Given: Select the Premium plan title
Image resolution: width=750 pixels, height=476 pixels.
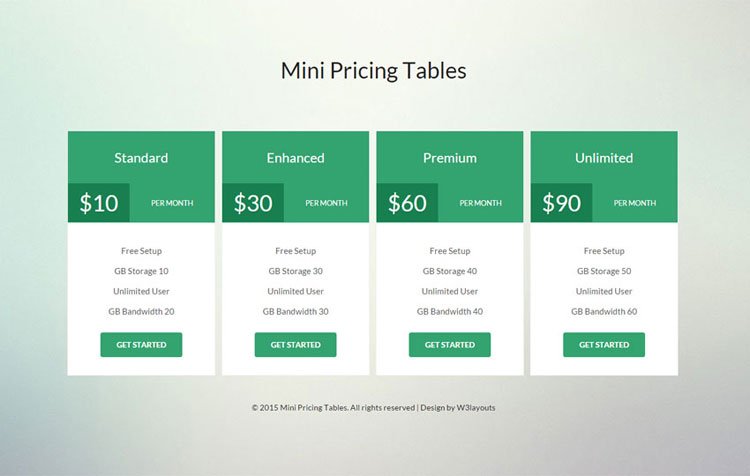Looking at the screenshot, I should click(450, 158).
